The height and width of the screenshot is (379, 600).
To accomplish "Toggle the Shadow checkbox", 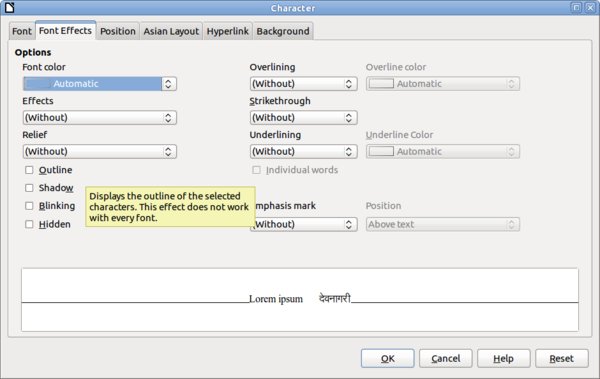I will click(x=29, y=188).
